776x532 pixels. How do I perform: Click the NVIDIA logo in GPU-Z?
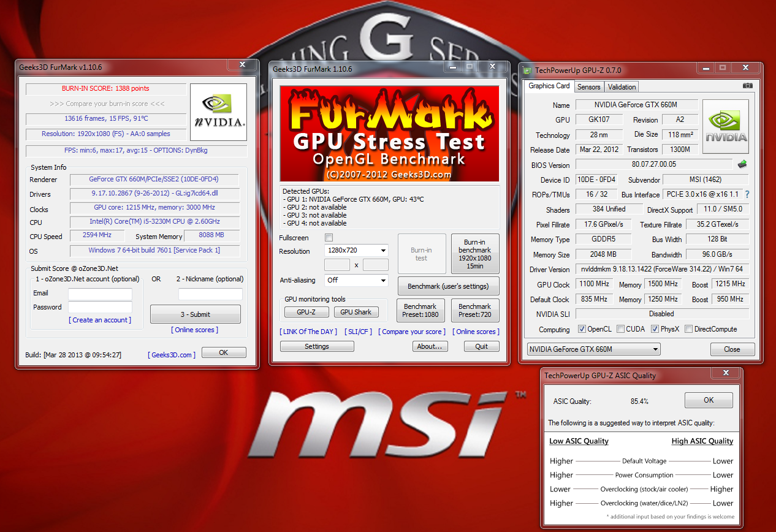(726, 127)
